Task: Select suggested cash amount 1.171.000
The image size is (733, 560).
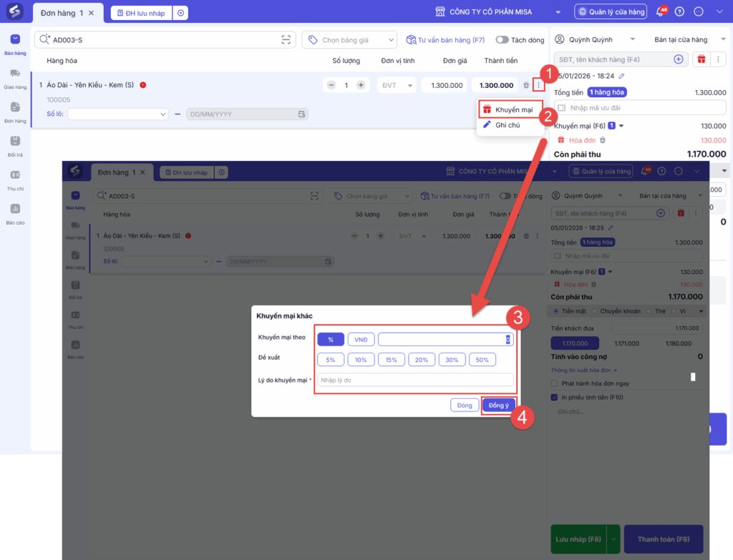Action: coord(626,343)
